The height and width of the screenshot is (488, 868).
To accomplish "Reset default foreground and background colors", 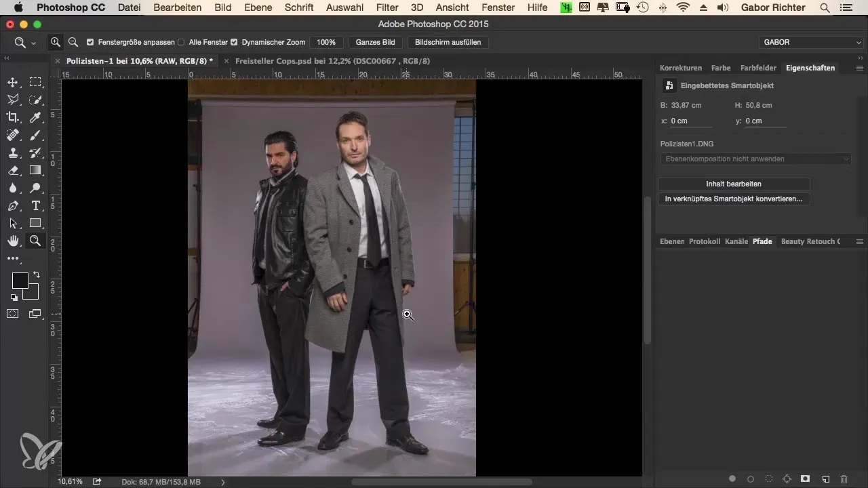I will click(13, 297).
